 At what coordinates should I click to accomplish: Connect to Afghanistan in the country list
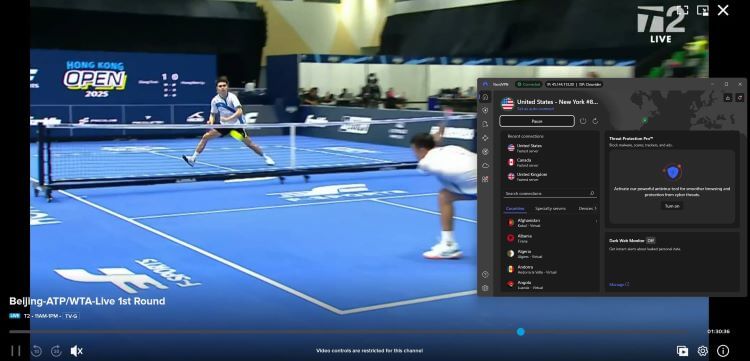pos(550,222)
